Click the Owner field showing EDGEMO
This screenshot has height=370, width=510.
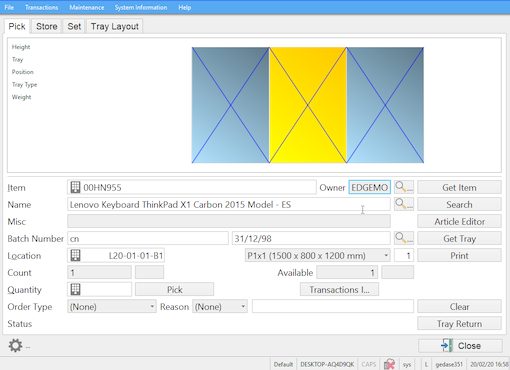pyautogui.click(x=370, y=187)
